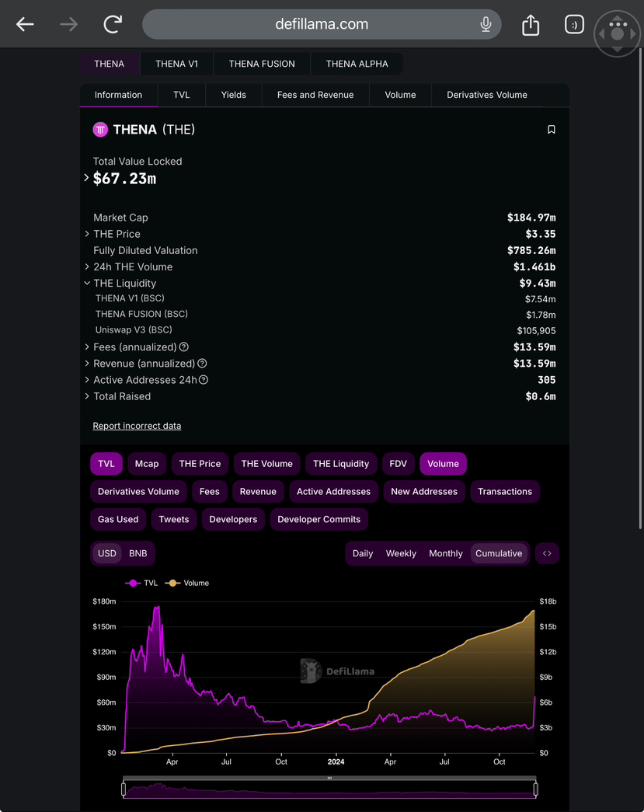Enable the New Addresses chart series
Screen dimensions: 644x812
(x=424, y=492)
